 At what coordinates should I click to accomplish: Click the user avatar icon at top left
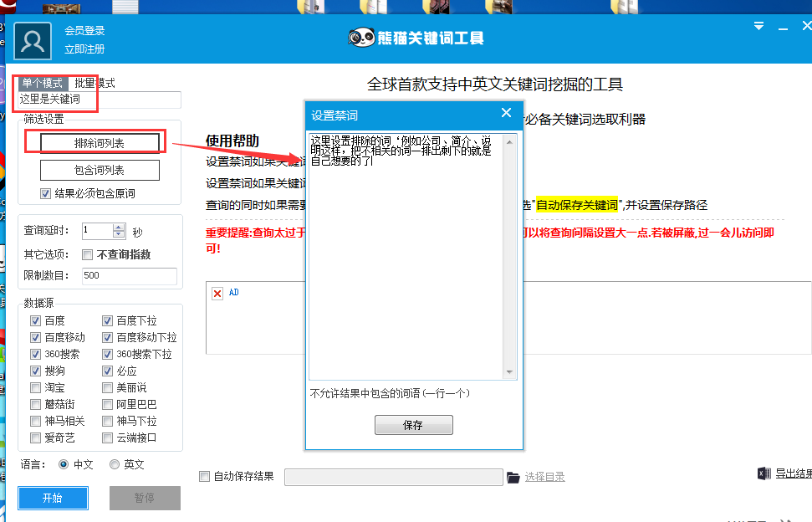pos(31,38)
